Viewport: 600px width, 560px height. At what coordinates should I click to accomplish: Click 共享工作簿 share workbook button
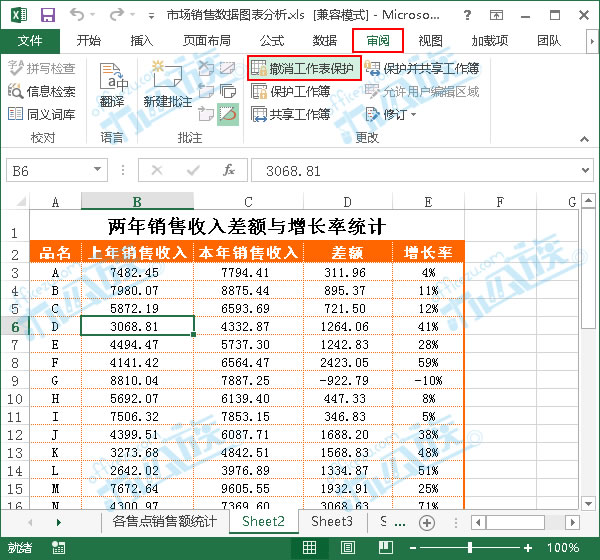point(290,114)
